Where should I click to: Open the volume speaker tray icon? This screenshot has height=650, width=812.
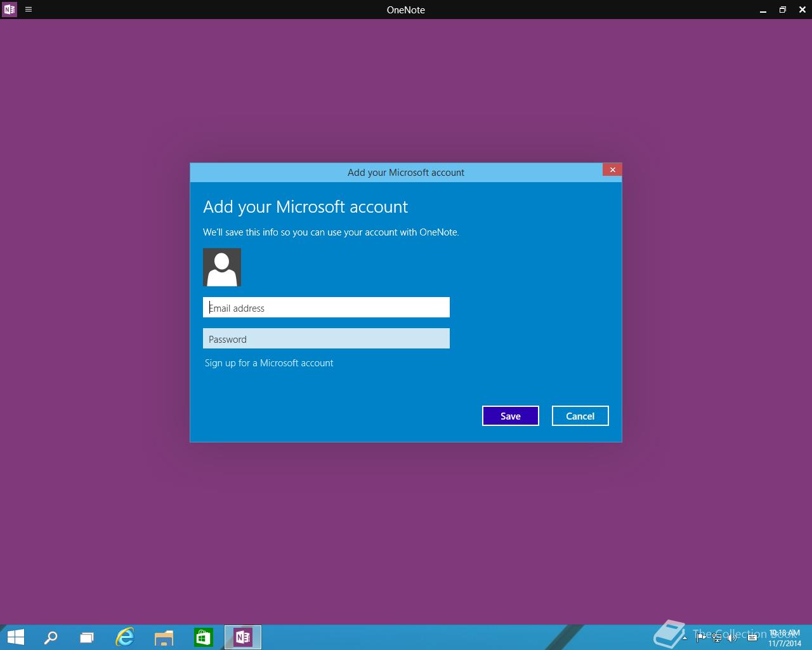click(731, 637)
